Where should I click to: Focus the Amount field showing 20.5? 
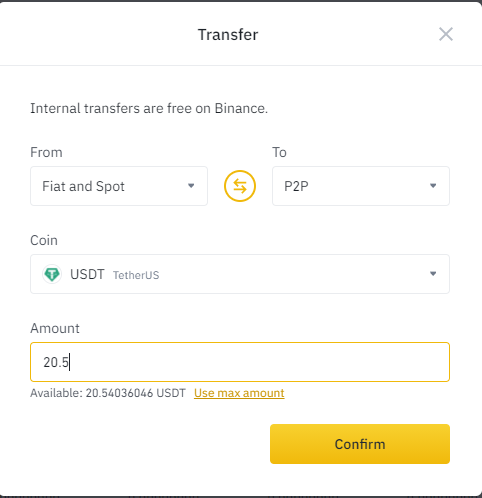[x=240, y=362]
